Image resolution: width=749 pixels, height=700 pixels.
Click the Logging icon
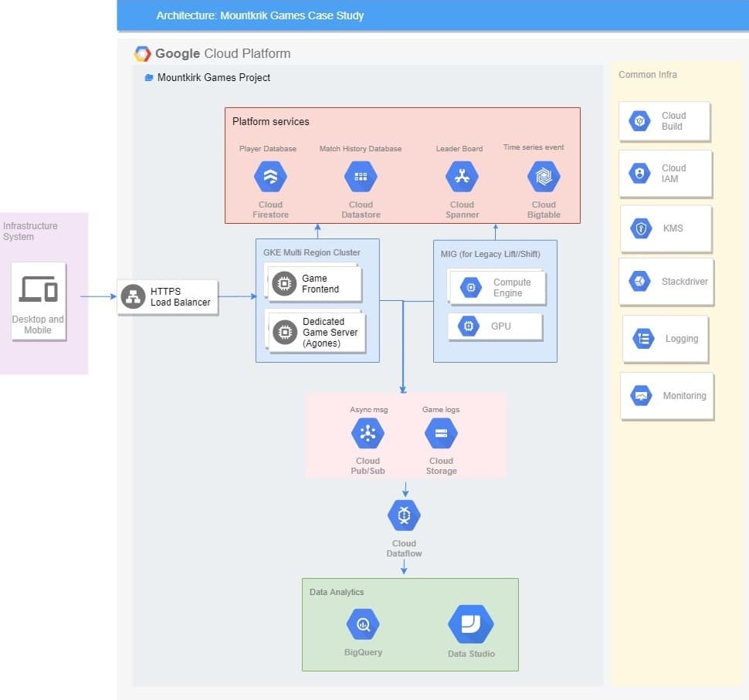tap(643, 339)
